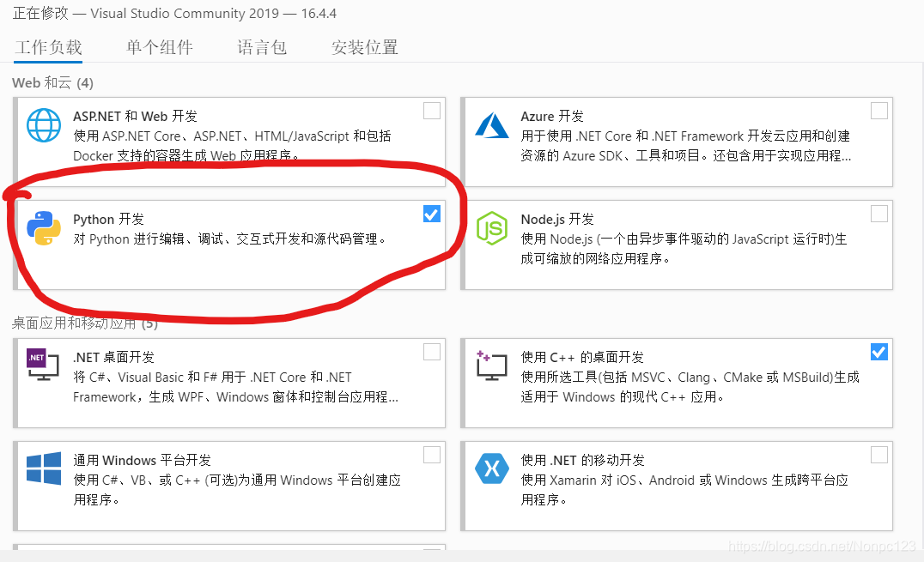Click the ASP.NET Core description text
This screenshot has width=924, height=562.
coord(232,146)
